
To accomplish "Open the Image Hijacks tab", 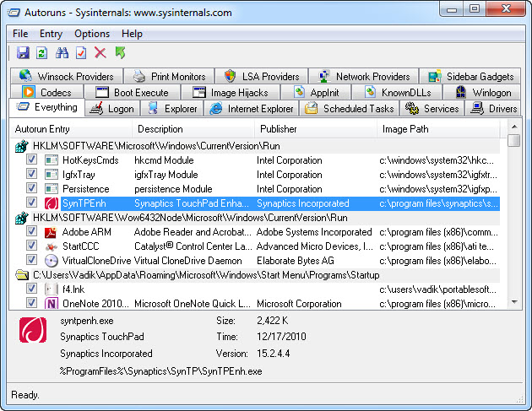I will click(x=230, y=93).
